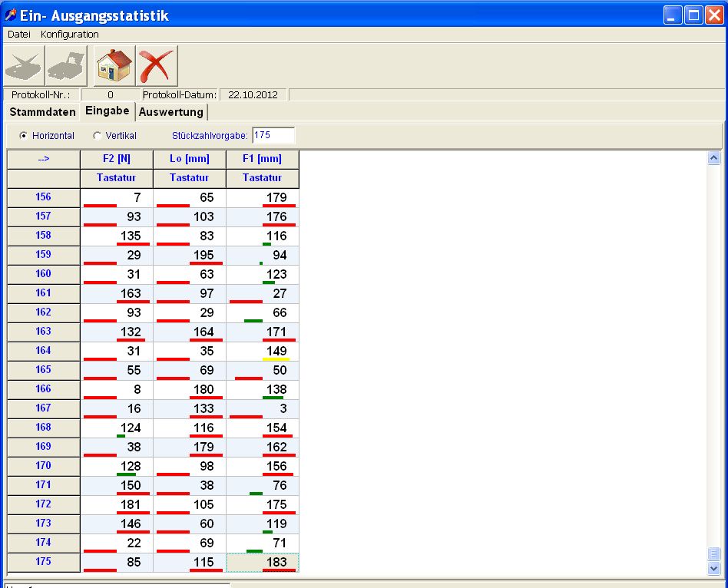This screenshot has height=588, width=728.
Task: Select the Horizontal radio button
Action: [x=24, y=136]
